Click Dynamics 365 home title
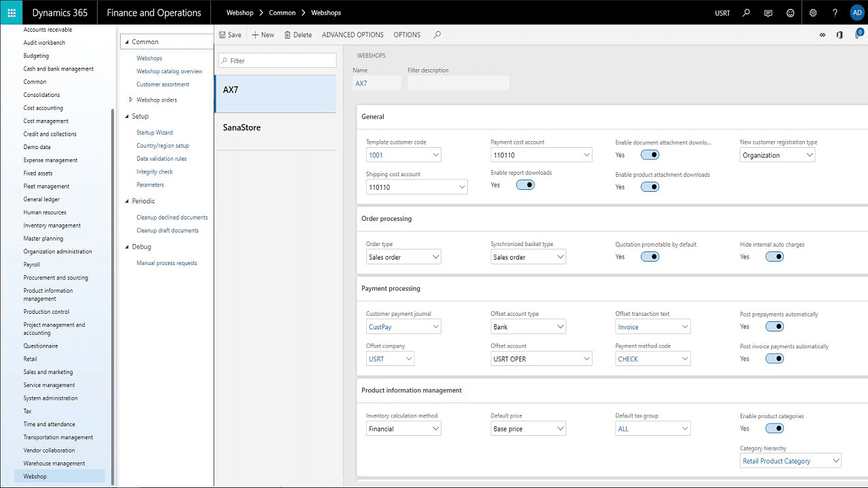 pos(60,13)
